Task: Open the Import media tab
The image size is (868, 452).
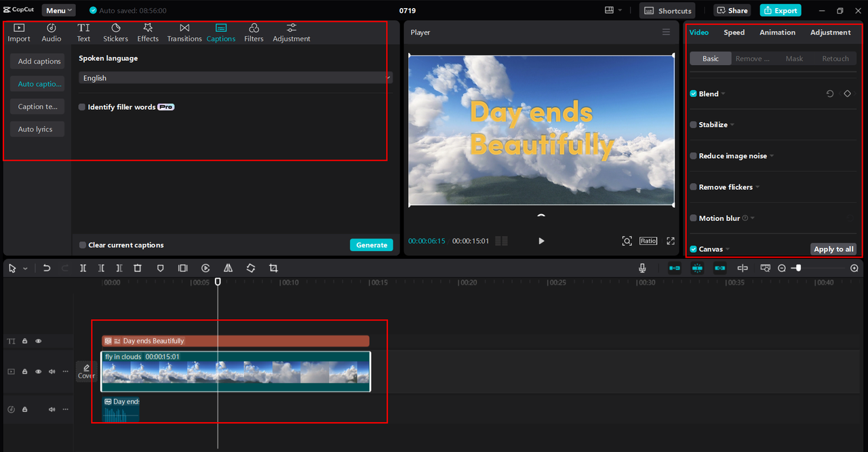Action: pos(19,33)
